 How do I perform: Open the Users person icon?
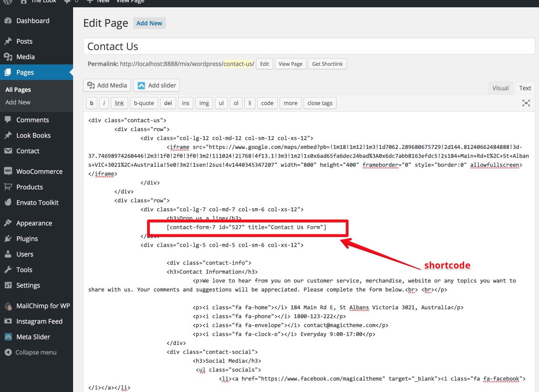click(x=8, y=254)
